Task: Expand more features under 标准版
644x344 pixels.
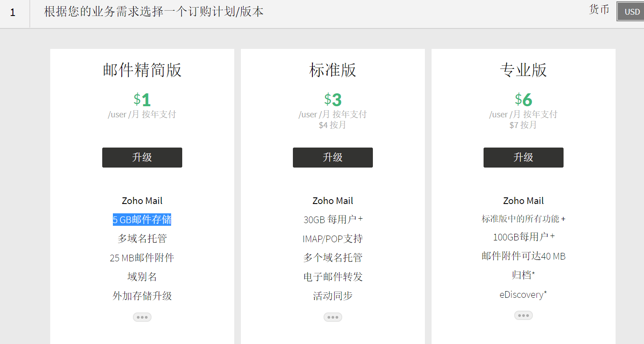Action: coord(333,317)
